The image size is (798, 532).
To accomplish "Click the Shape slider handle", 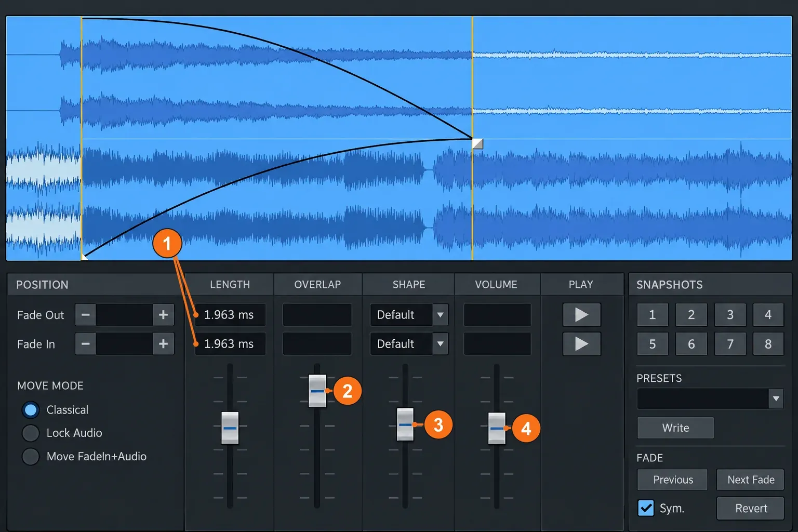I will [405, 424].
